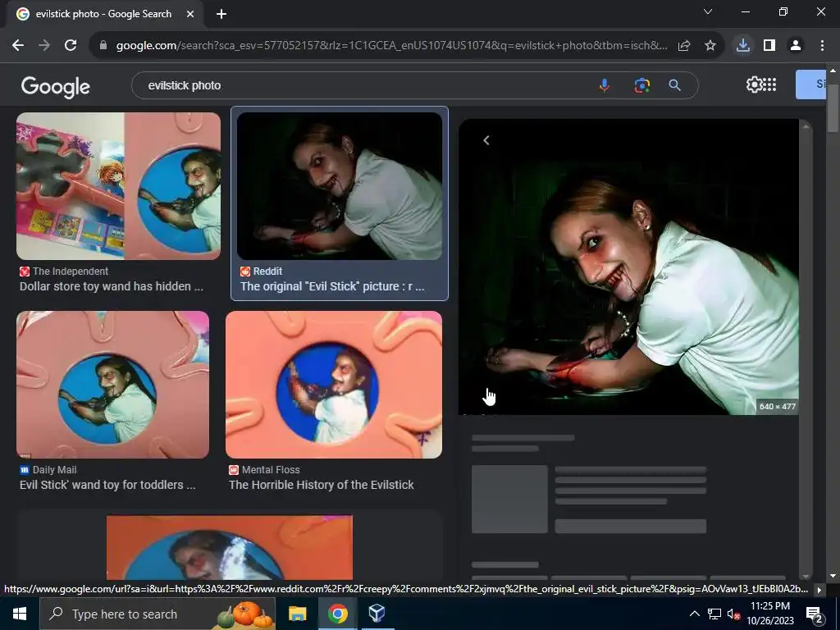Click page scrollbar down arrow
Screen dimensions: 840x630
[833, 576]
